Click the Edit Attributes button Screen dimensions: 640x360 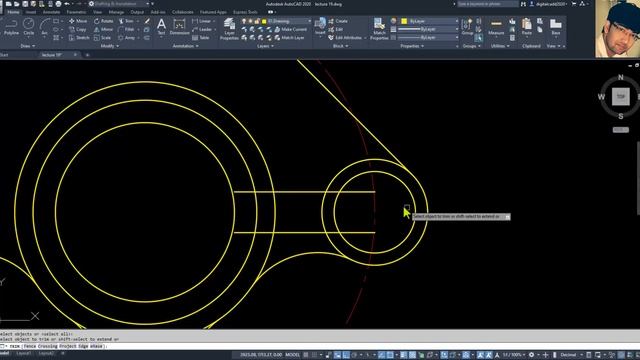[x=345, y=38]
